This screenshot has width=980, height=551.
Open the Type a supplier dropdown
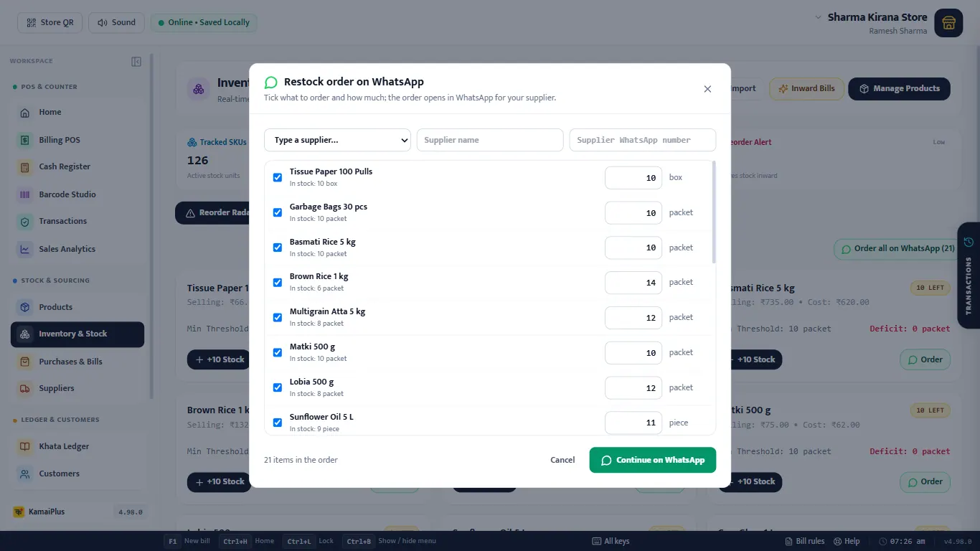point(337,140)
